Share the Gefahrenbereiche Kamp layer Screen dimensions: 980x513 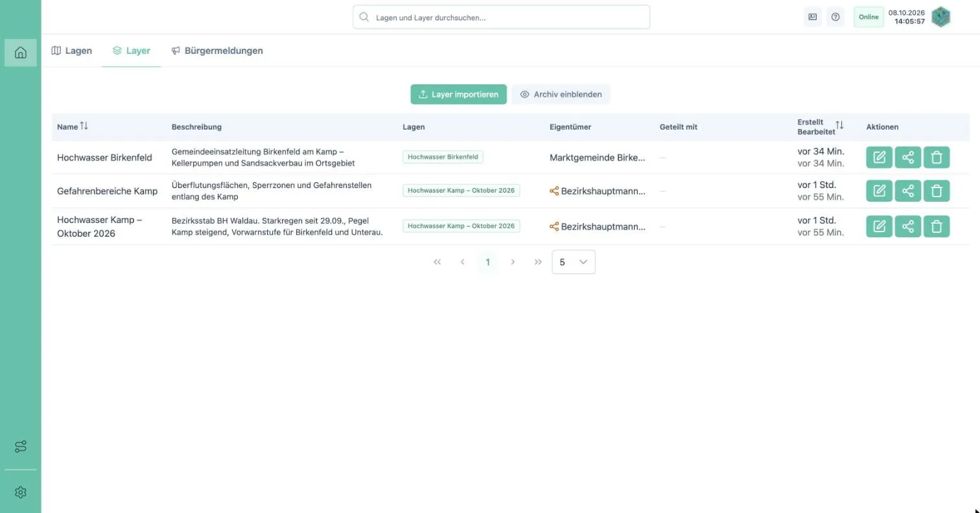908,191
